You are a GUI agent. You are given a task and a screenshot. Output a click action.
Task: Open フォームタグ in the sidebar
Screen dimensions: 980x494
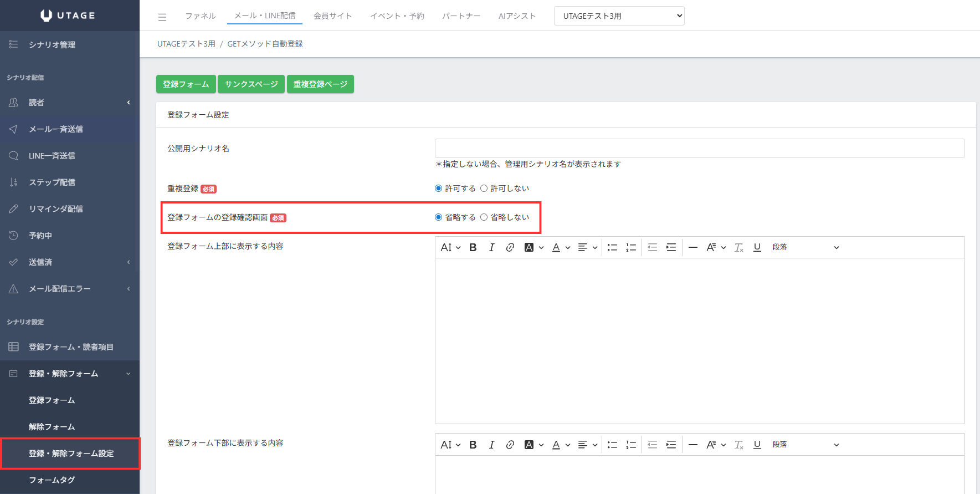(52, 480)
